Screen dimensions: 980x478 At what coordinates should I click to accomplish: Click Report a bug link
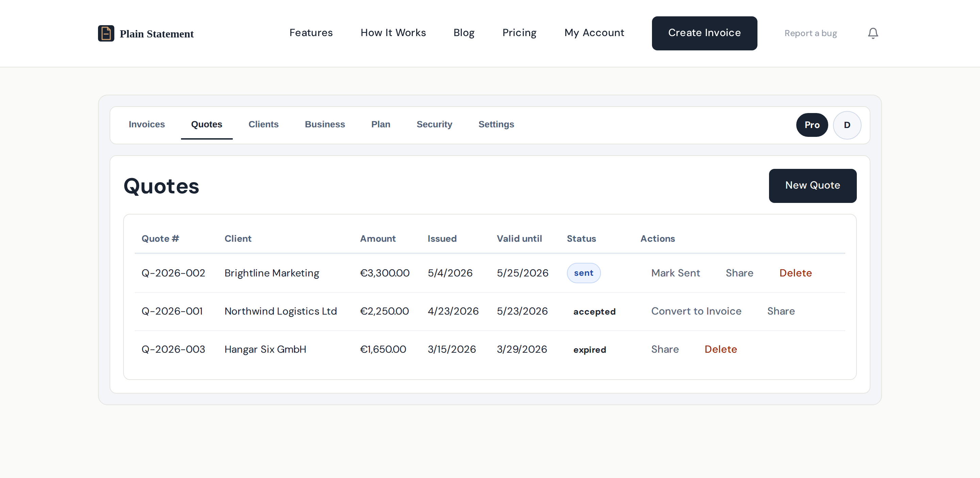[810, 33]
